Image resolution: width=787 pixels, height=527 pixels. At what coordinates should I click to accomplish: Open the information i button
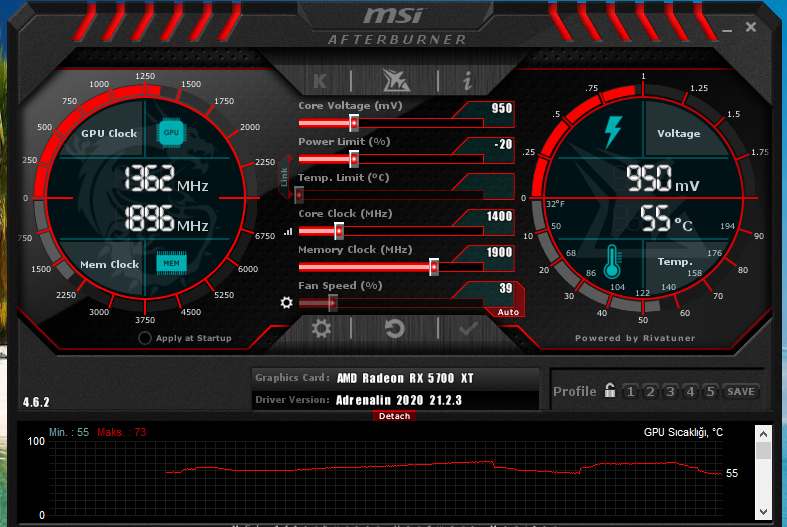point(467,80)
